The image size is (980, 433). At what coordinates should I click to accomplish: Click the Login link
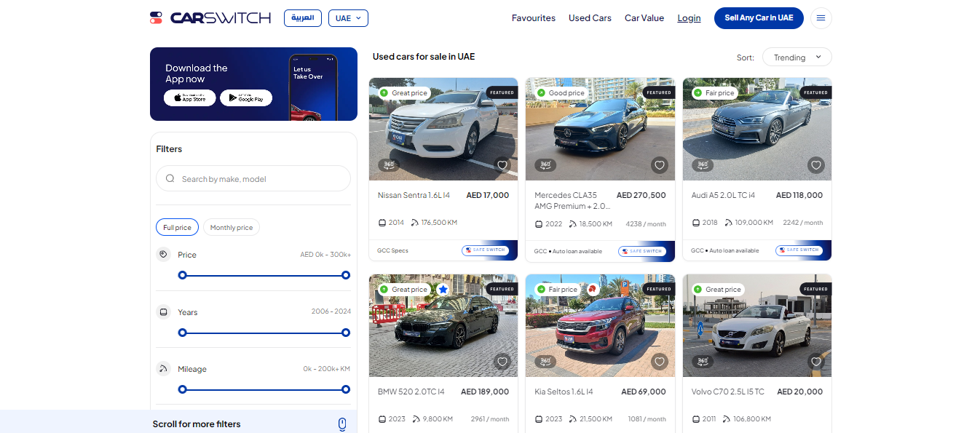click(689, 18)
